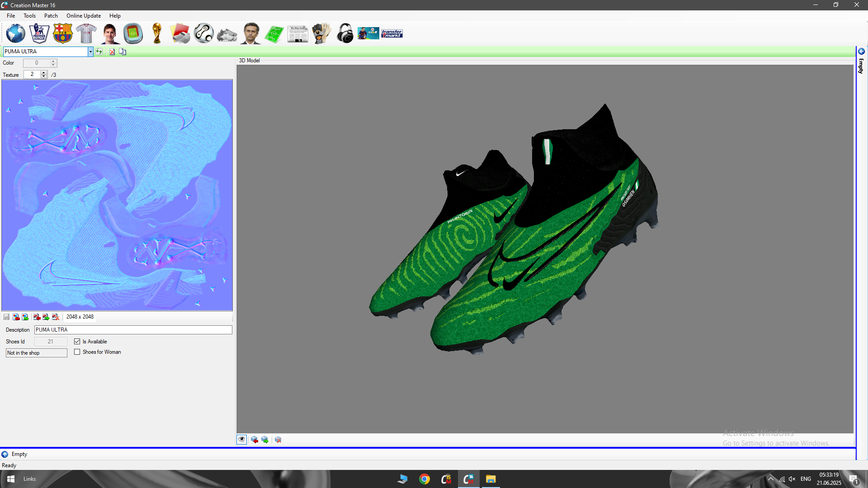Click the Not in the shop field
Screen dimensions: 868x488
[x=37, y=353]
